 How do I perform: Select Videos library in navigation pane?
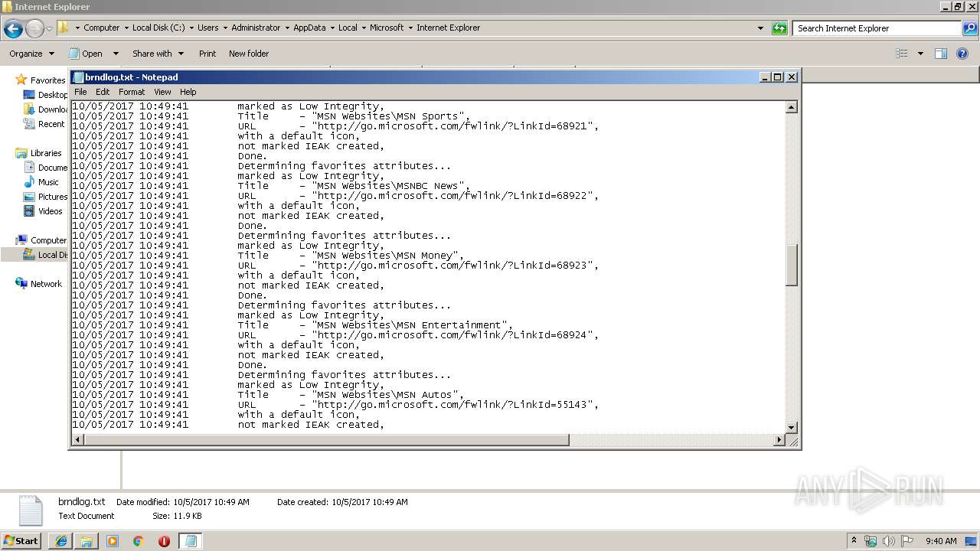(x=51, y=211)
